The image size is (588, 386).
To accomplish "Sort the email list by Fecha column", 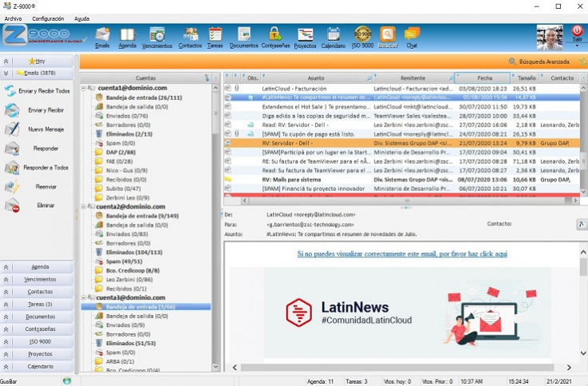I will (x=485, y=78).
